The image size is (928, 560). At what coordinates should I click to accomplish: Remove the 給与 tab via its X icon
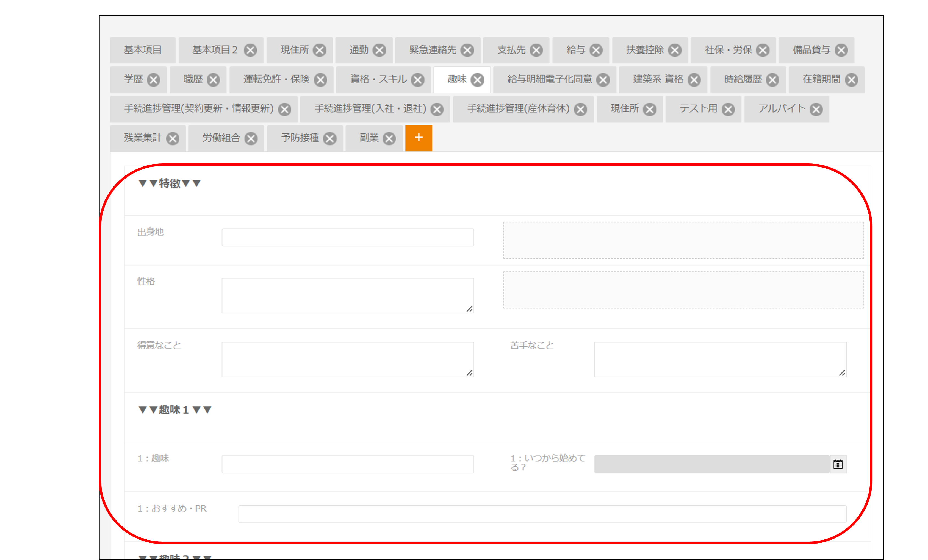coord(596,50)
